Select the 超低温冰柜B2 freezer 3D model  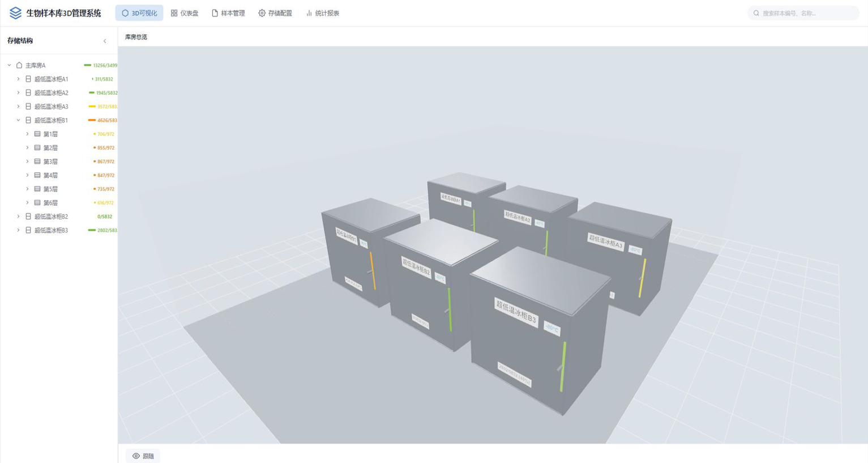430,283
